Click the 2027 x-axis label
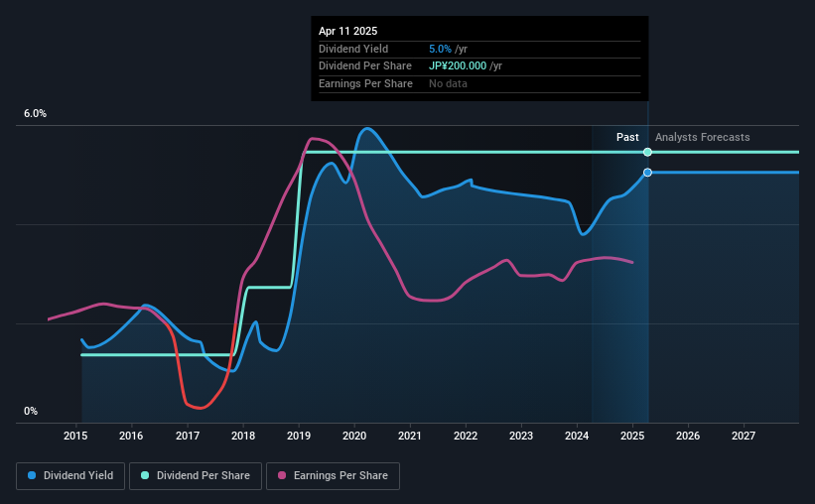 point(744,436)
